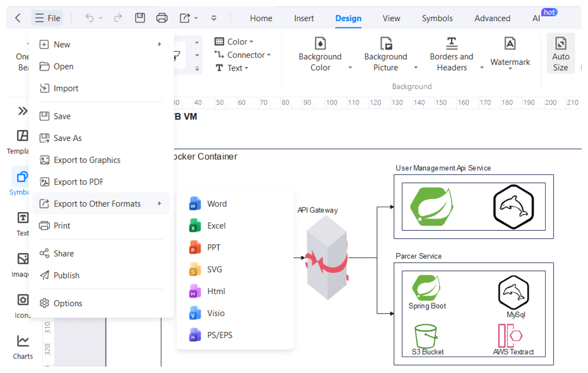Toggle the Auto Size button
The height and width of the screenshot is (373, 588).
click(x=561, y=54)
